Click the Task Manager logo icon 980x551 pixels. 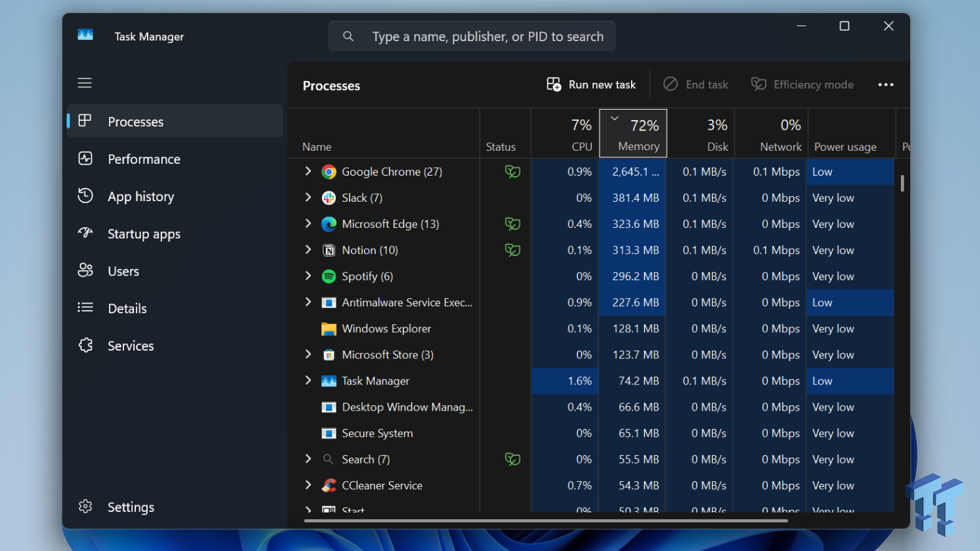tap(85, 36)
